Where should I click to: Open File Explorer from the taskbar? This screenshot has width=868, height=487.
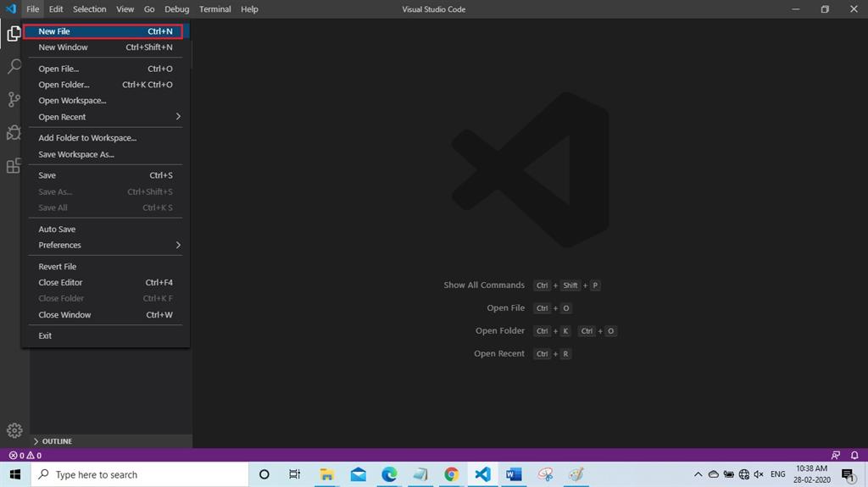point(326,474)
